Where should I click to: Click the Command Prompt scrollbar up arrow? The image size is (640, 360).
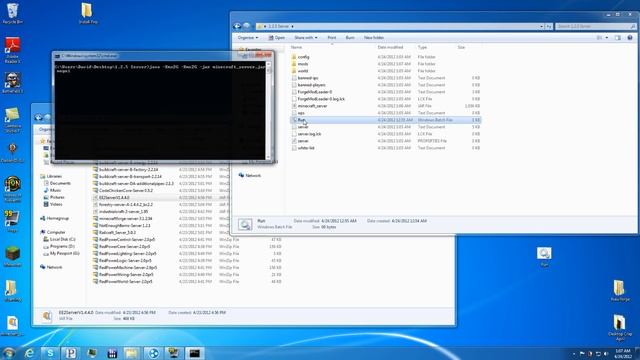click(x=268, y=64)
